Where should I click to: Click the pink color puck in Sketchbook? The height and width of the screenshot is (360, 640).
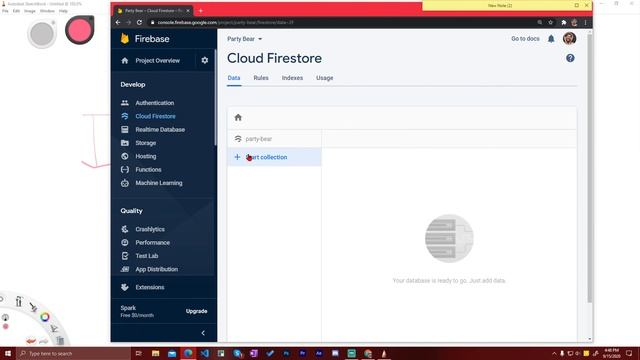click(79, 30)
